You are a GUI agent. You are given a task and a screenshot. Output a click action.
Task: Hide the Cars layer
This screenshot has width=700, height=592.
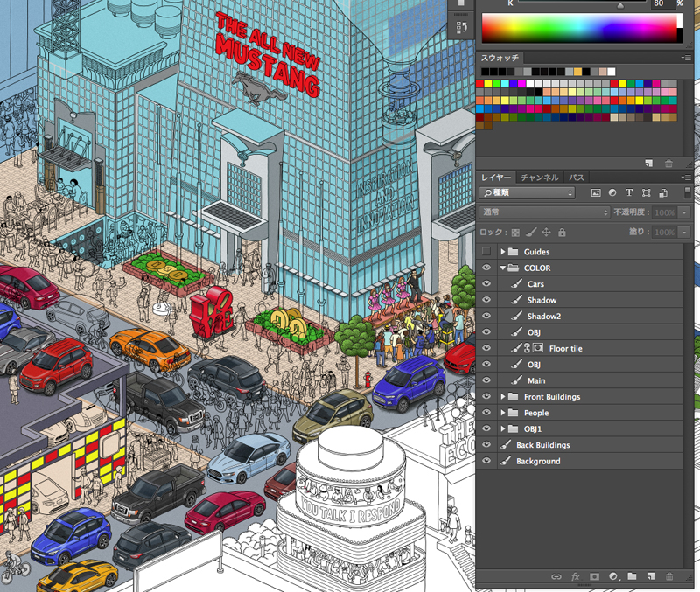click(486, 283)
